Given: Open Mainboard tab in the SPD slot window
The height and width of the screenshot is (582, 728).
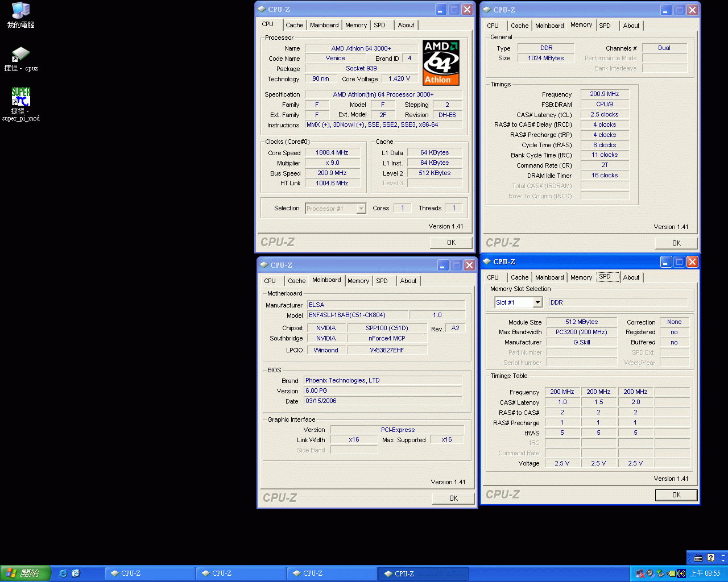Looking at the screenshot, I should 549,277.
